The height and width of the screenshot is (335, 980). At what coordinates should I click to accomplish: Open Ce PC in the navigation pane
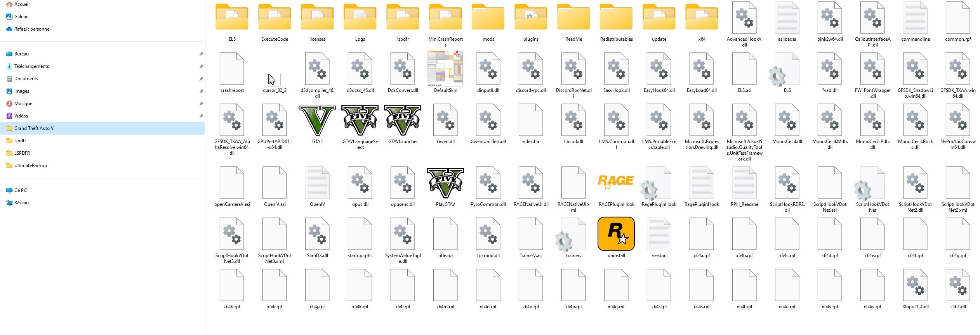(x=21, y=190)
